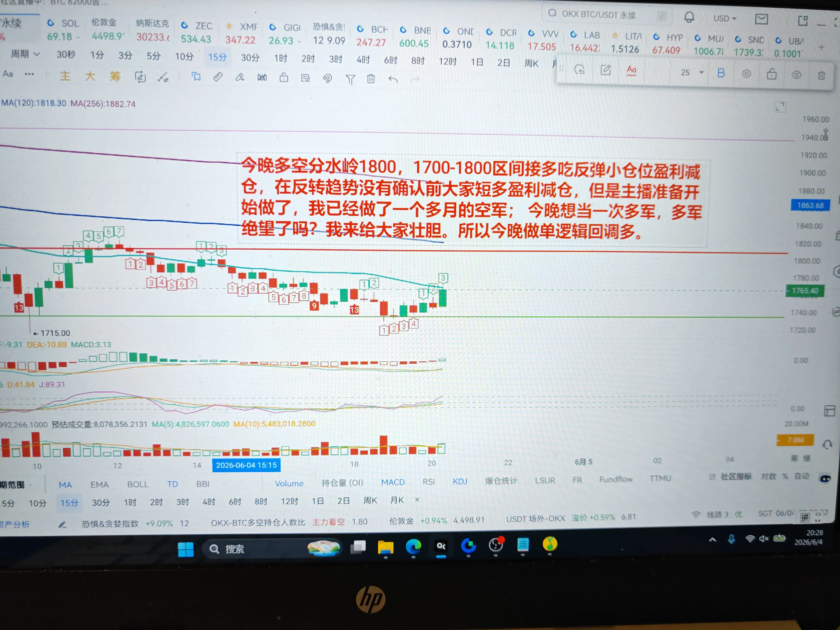The width and height of the screenshot is (840, 630).
Task: Select the ruler measure tool in the drawing toolbar
Action: click(218, 78)
